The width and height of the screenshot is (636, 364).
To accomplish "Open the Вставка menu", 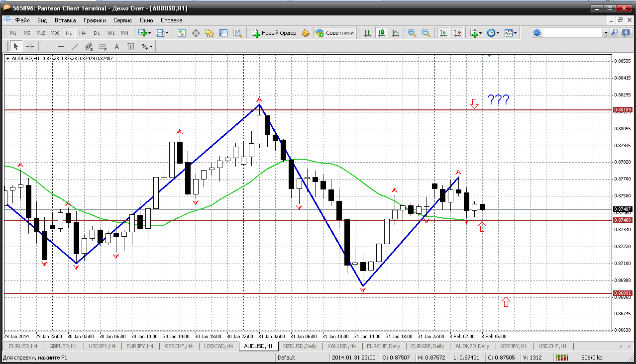I will tap(65, 20).
